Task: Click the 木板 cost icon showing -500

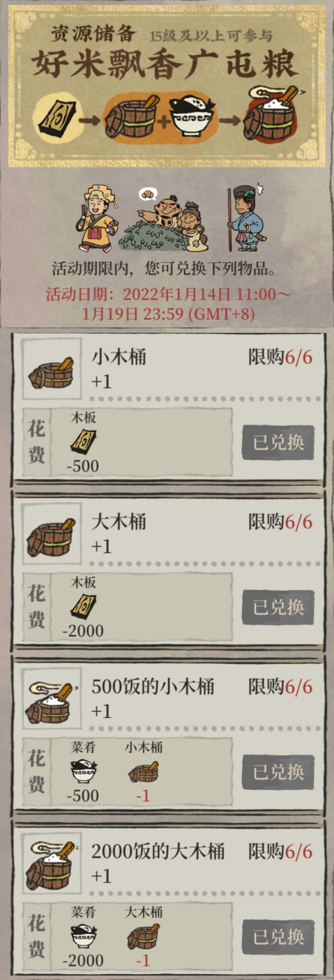Action: tap(83, 441)
